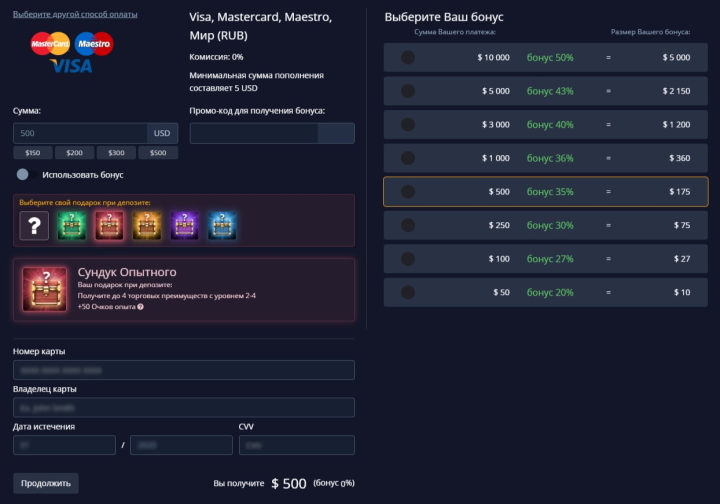Click the experience points help icon
The image size is (720, 504).
[140, 306]
